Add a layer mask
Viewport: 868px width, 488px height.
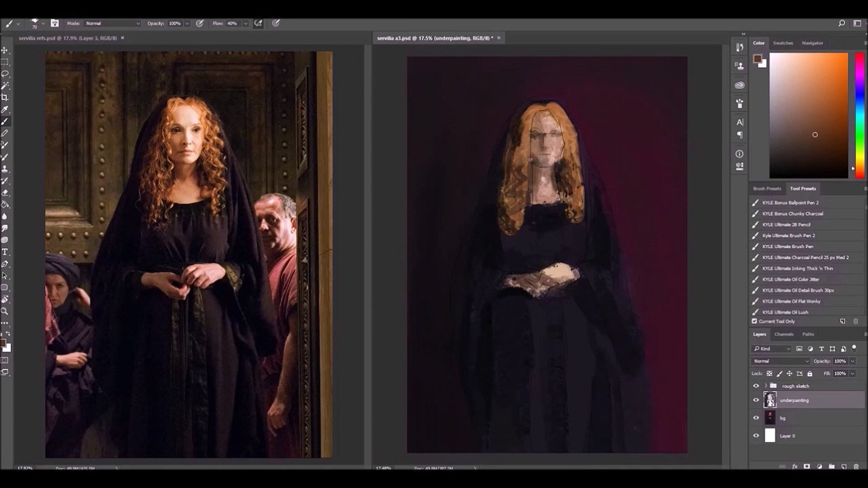click(x=806, y=466)
